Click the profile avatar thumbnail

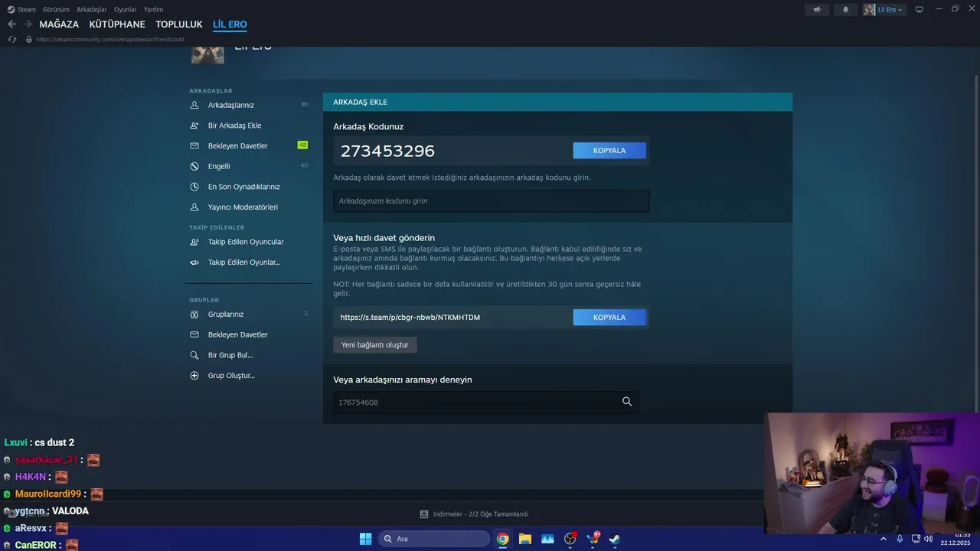(207, 55)
